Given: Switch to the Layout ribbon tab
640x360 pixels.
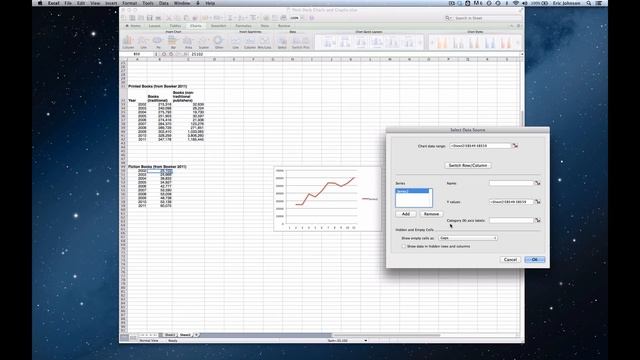Looking at the screenshot, I should [154, 26].
